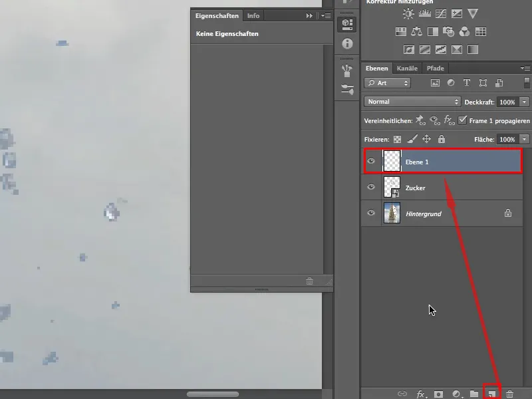The height and width of the screenshot is (399, 532).
Task: Select the Zucker layer thumbnail
Action: click(x=392, y=187)
